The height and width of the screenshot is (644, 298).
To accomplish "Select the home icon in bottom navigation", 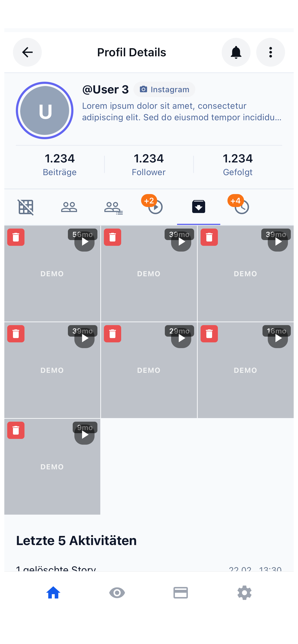I will 53,593.
